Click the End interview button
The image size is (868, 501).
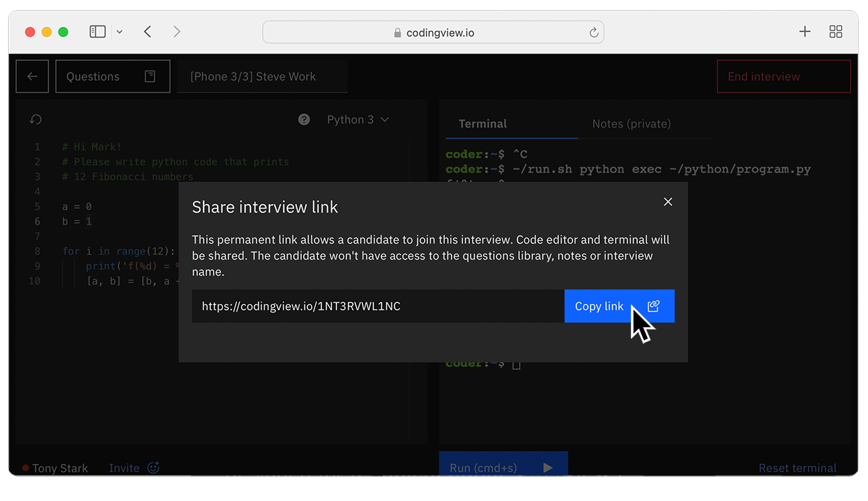(x=783, y=77)
